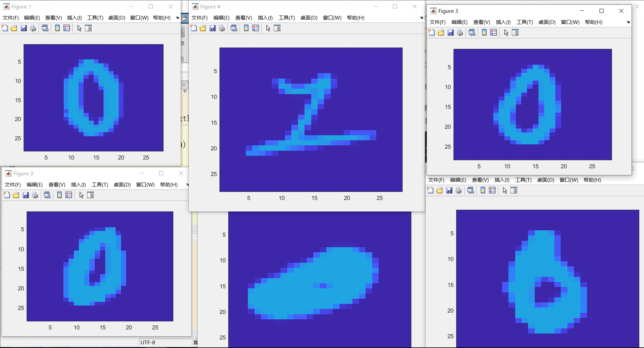Toggle Edit Plot arrow in Figure 4
Image resolution: width=644 pixels, height=348 pixels.
268,28
